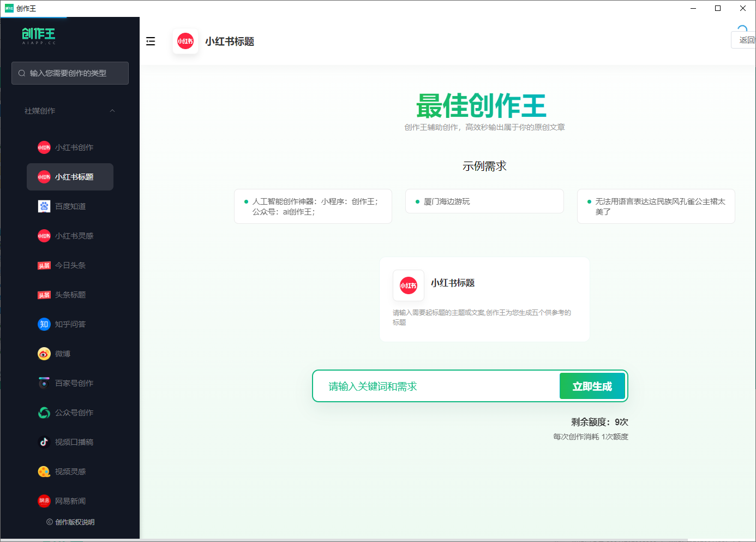This screenshot has width=756, height=542.
Task: Open 小红书创作 menu item
Action: 70,147
